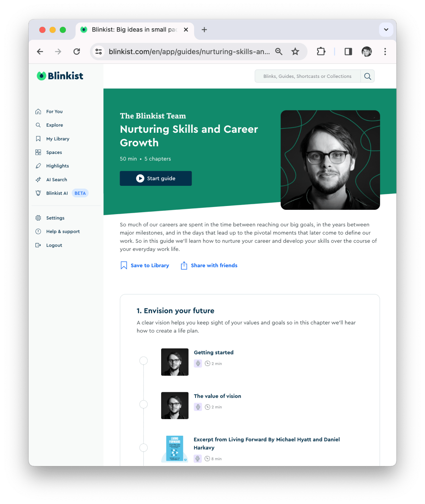Screen dimensions: 425x504
Task: Close the Blinkist browser tab
Action: coord(186,30)
